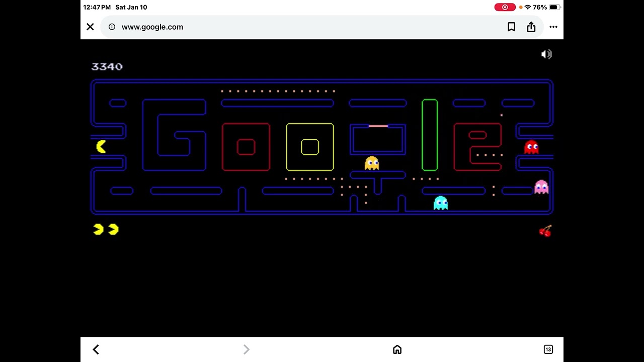This screenshot has width=644, height=362.
Task: Open the three-dot more options menu
Action: pos(553,27)
